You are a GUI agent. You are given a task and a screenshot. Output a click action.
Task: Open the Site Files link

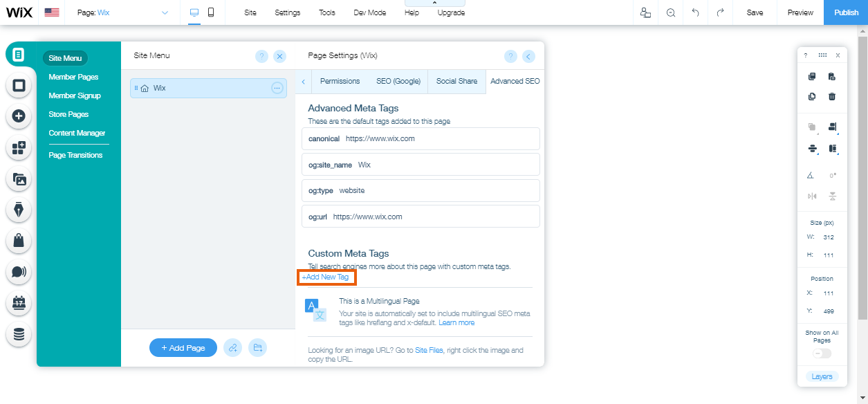pyautogui.click(x=428, y=351)
